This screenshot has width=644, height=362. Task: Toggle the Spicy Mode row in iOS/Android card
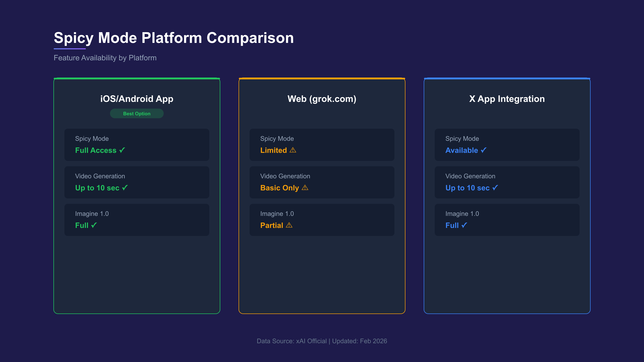tap(137, 145)
